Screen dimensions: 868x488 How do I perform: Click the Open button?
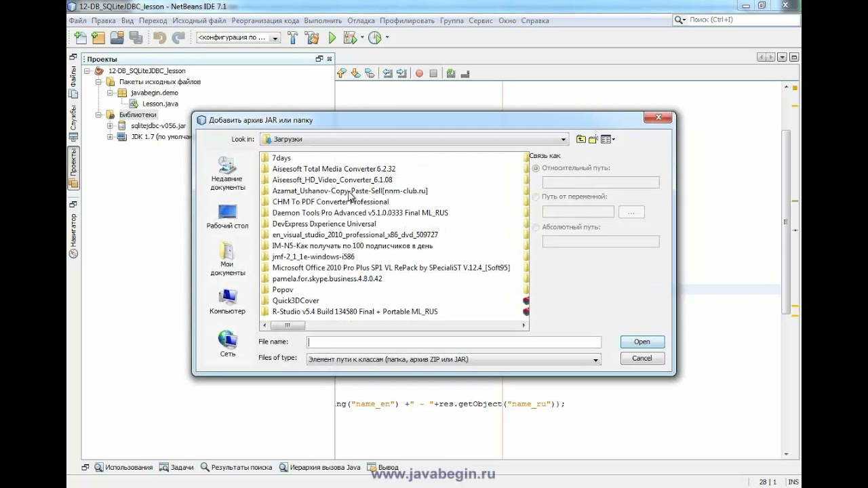point(642,342)
